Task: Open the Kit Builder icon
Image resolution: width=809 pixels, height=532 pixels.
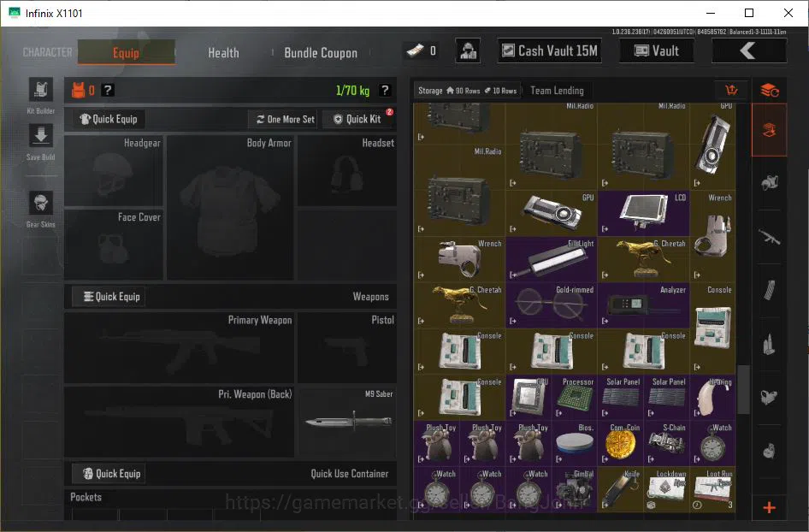Action: 41,91
